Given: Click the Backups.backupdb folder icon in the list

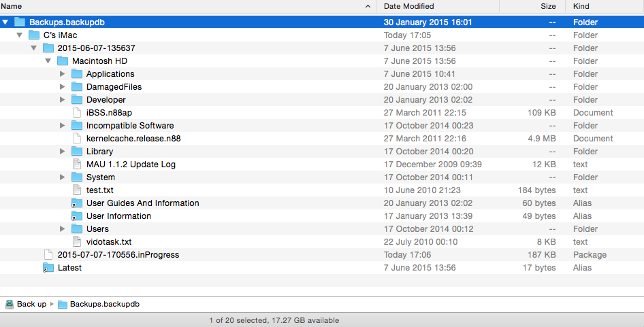Looking at the screenshot, I should (20, 22).
